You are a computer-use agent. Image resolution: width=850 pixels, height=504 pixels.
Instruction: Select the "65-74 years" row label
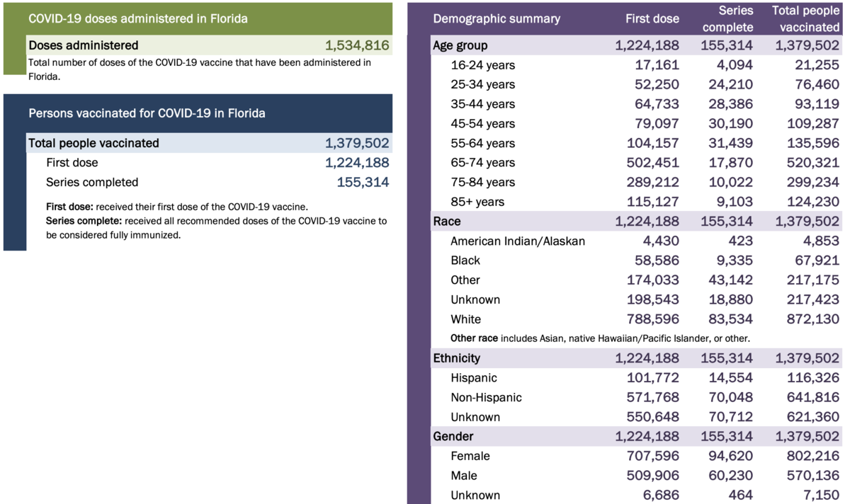pyautogui.click(x=483, y=163)
